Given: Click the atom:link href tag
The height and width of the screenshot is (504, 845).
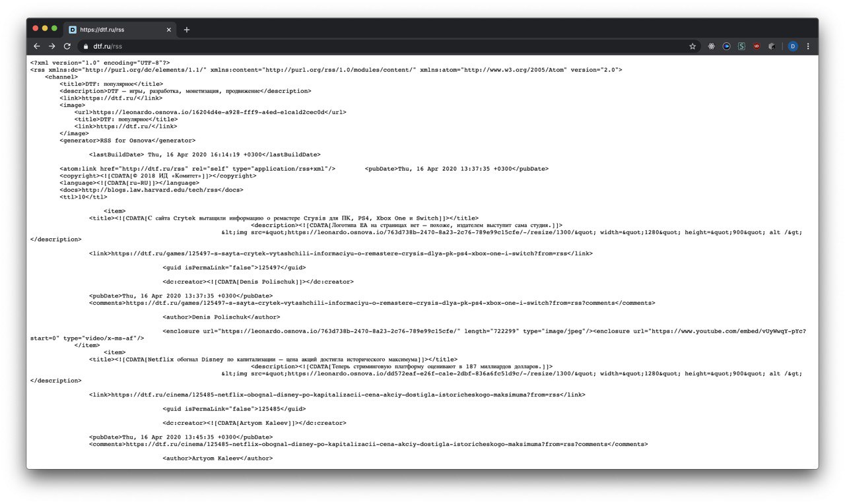Looking at the screenshot, I should click(197, 169).
